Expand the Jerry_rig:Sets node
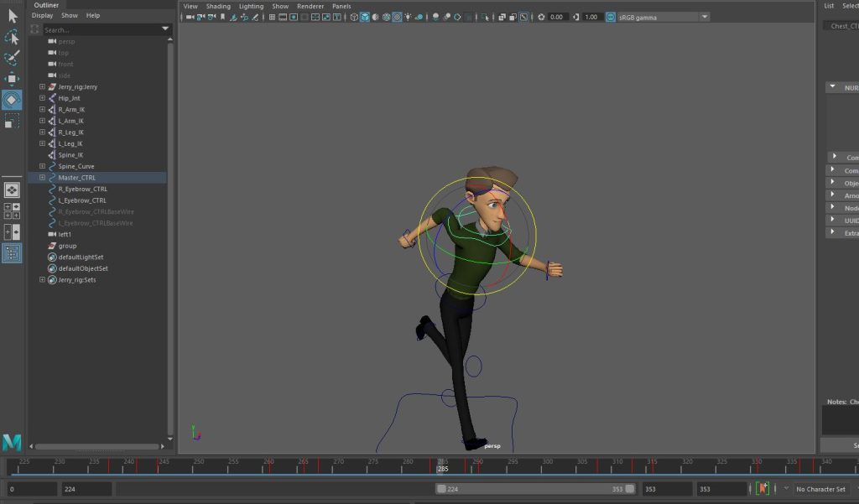This screenshot has width=859, height=504. [x=42, y=280]
